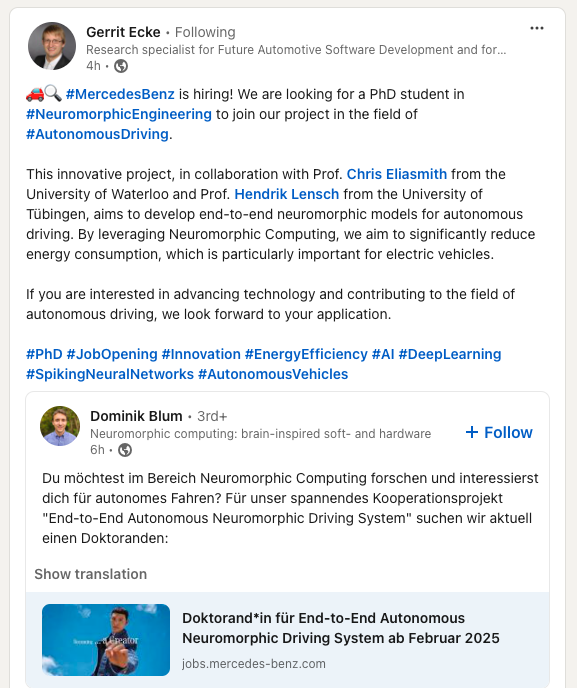
Task: Open the #SpikingNeuralNetworks hashtag
Action: pos(110,374)
